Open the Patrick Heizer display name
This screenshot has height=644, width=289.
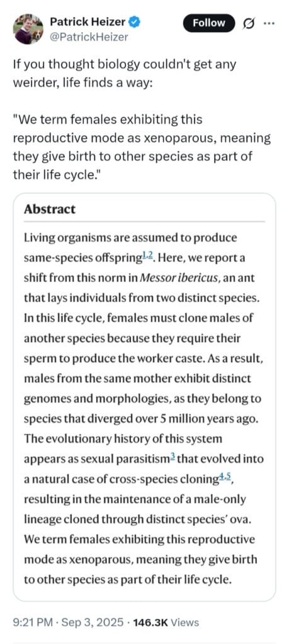(x=88, y=23)
